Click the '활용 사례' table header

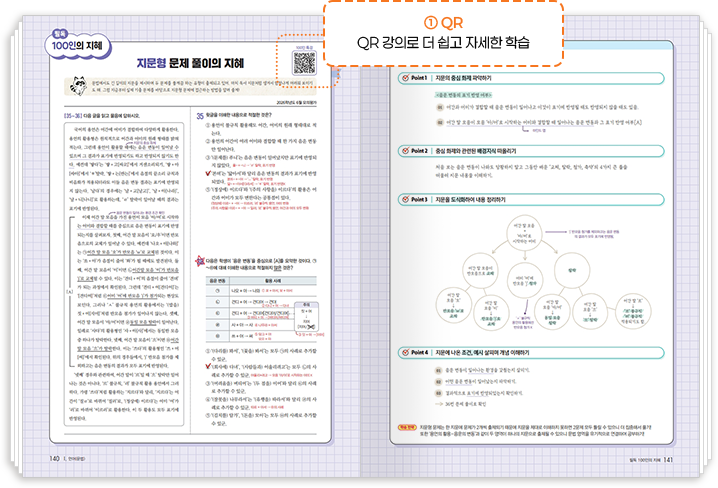272,281
